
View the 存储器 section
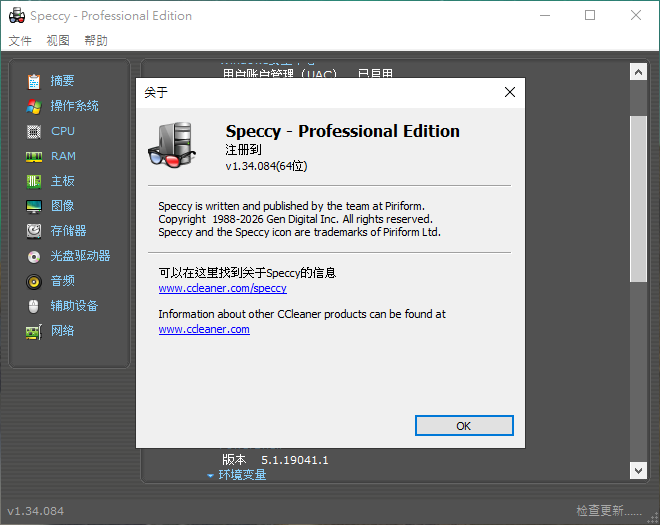(x=69, y=231)
